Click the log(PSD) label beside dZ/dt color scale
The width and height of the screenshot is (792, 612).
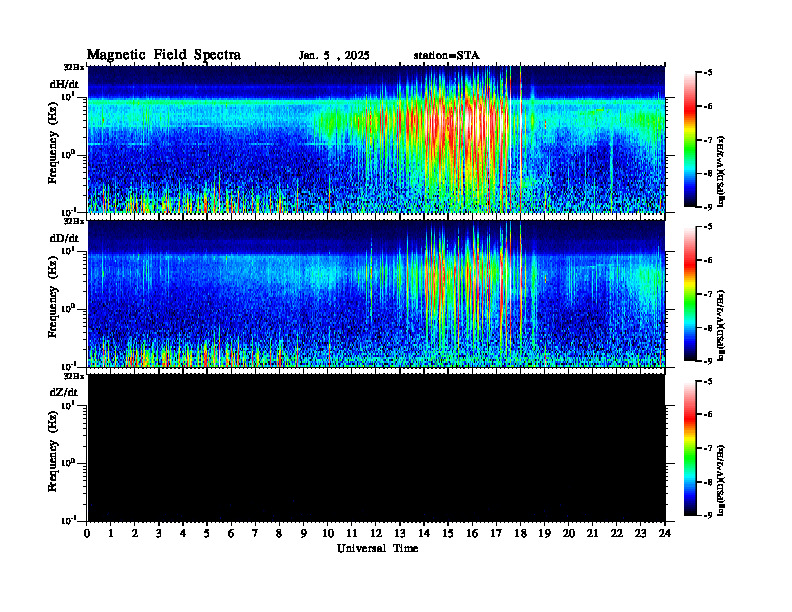click(x=721, y=480)
